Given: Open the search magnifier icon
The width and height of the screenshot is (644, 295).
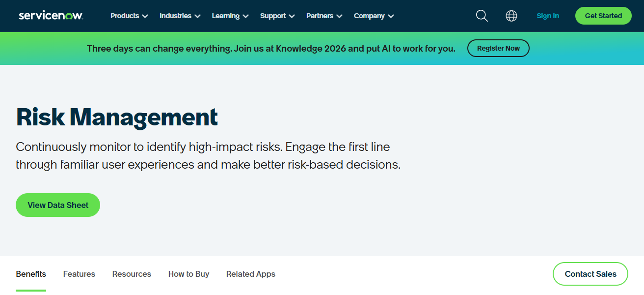Looking at the screenshot, I should coord(482,16).
